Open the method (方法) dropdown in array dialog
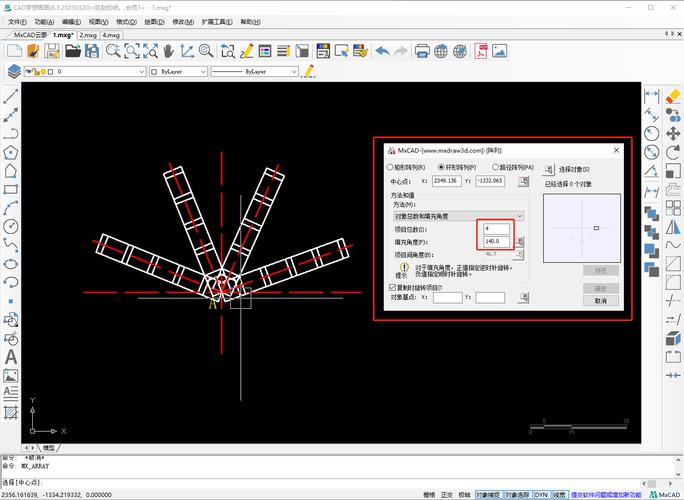This screenshot has height=500, width=684. click(458, 215)
